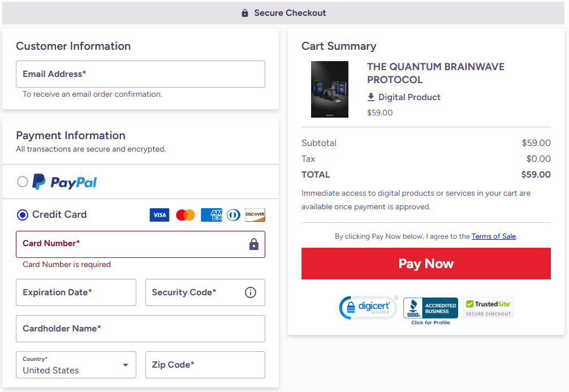Click the Visa card icon
The width and height of the screenshot is (569, 392).
click(160, 215)
